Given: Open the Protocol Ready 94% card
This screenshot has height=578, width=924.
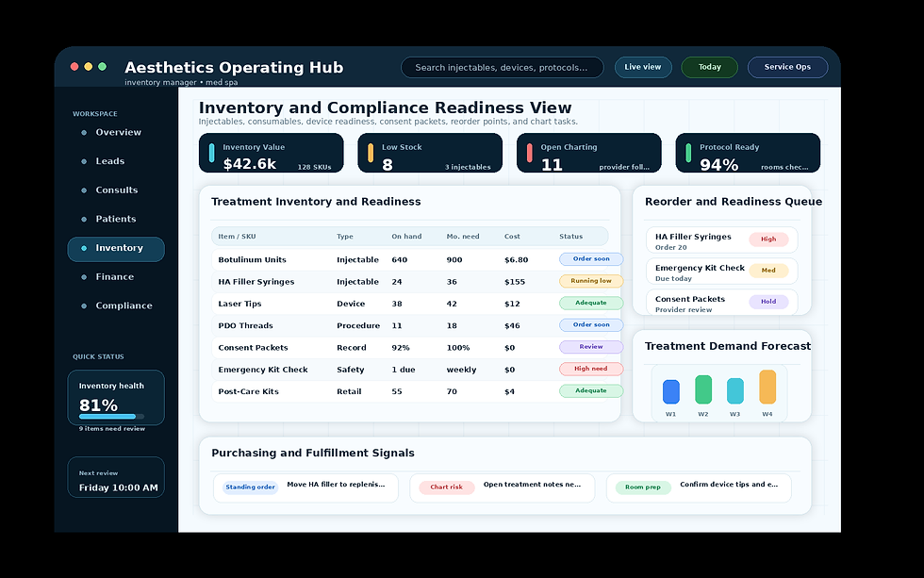Looking at the screenshot, I should pos(748,153).
